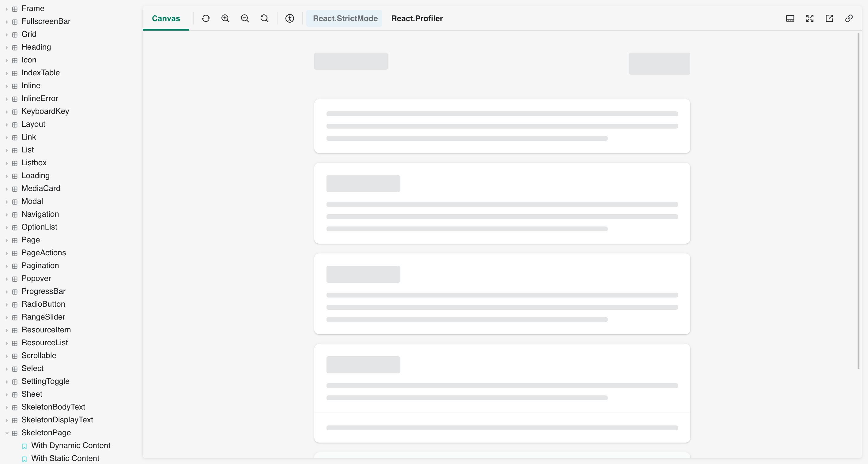This screenshot has height=464, width=868.
Task: Zoom out on the canvas
Action: 245,19
